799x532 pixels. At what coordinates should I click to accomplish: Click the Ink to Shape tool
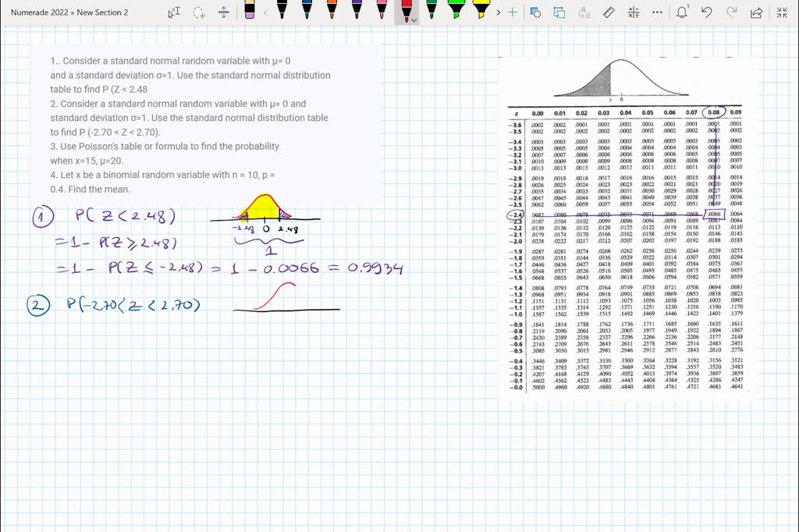pyautogui.click(x=559, y=12)
